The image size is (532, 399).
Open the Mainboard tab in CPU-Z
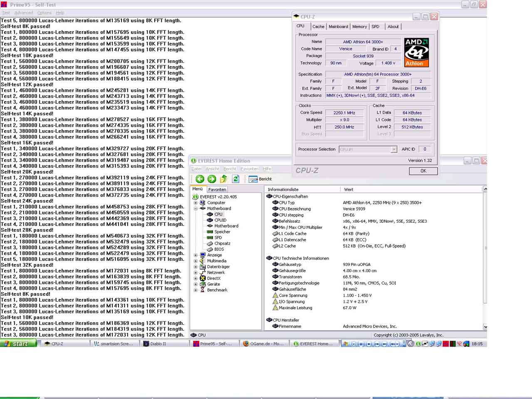(338, 27)
